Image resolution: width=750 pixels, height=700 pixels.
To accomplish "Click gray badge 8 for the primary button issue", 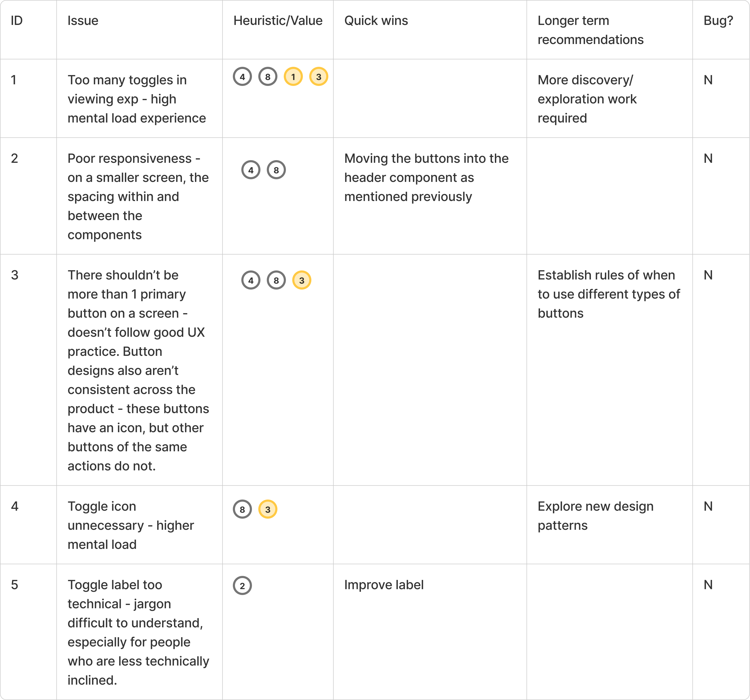I will pyautogui.click(x=276, y=280).
